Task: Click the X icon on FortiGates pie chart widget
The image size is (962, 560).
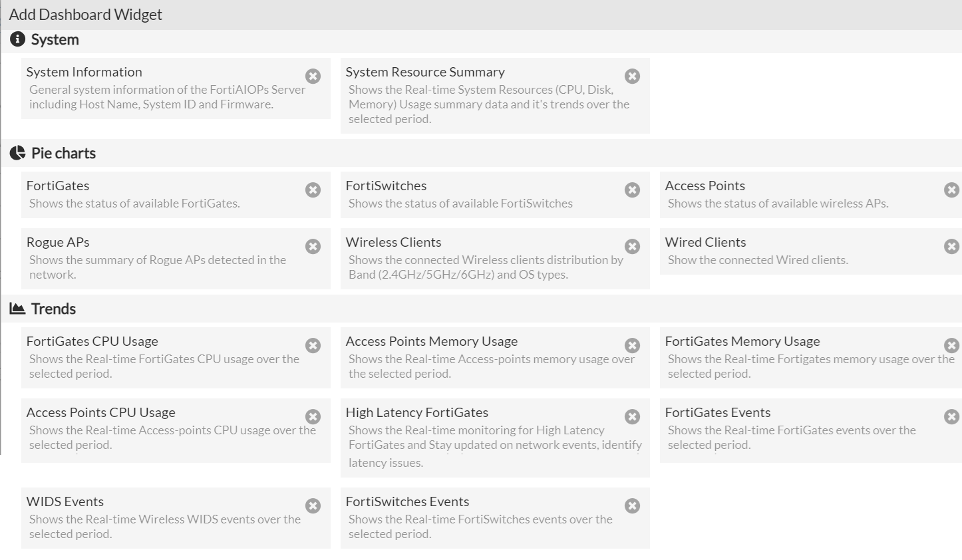Action: pos(313,190)
